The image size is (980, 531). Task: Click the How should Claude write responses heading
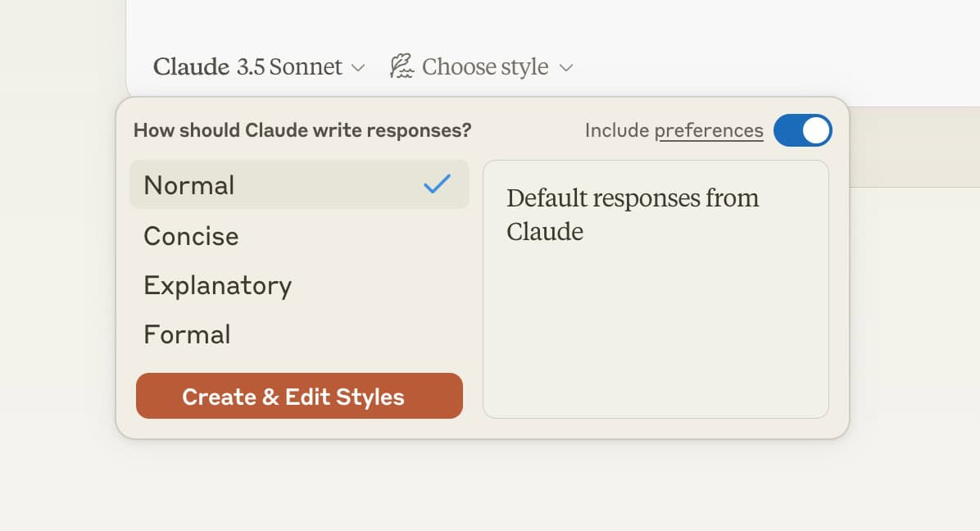[303, 130]
